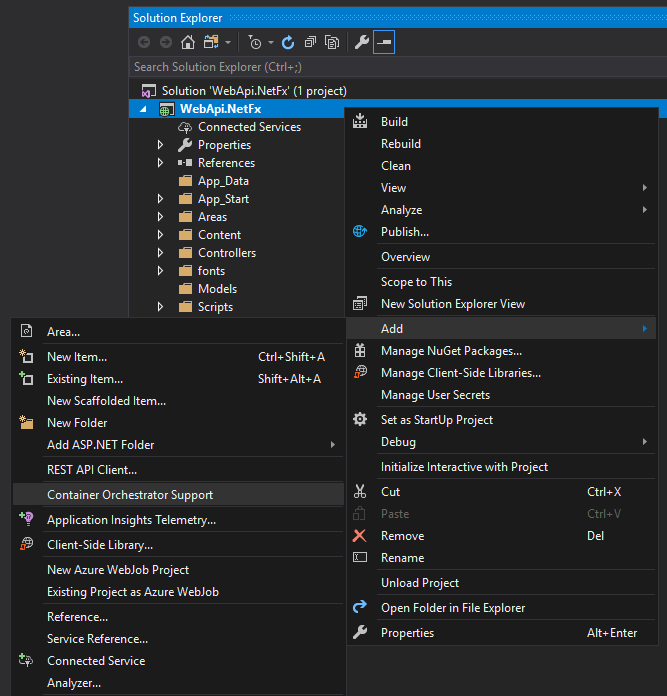The width and height of the screenshot is (667, 696).
Task: Select the App_Data folder
Action: click(x=223, y=181)
